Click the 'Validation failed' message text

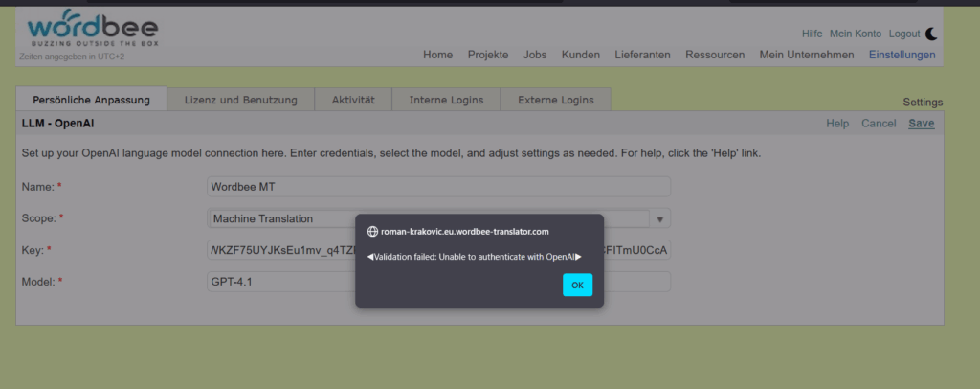475,257
